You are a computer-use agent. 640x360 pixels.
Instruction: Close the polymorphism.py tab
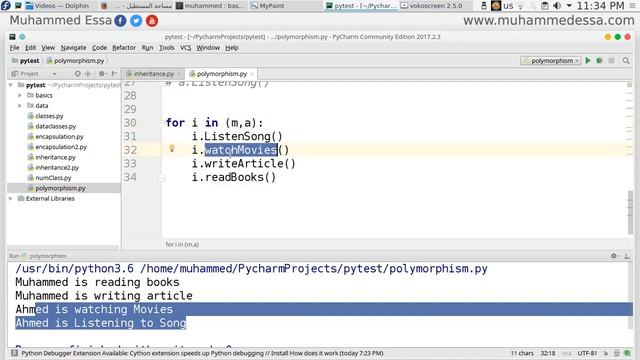[252, 74]
